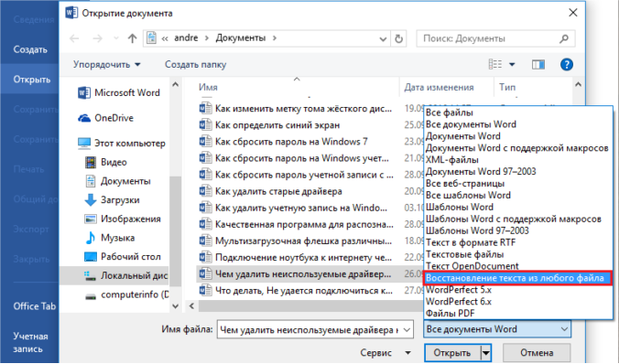Choose Текст OpenDocument file type
619x364 pixels.
[x=472, y=266]
